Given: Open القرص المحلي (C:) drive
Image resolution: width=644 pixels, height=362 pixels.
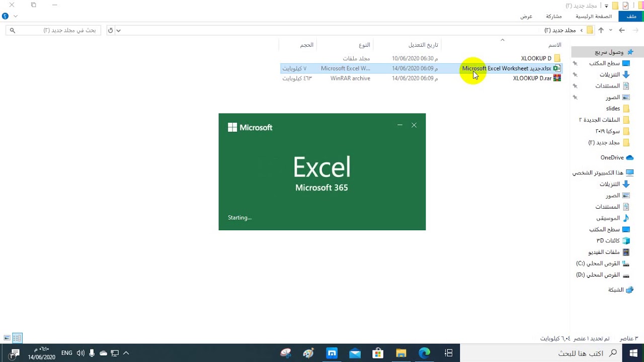Looking at the screenshot, I should [603, 263].
